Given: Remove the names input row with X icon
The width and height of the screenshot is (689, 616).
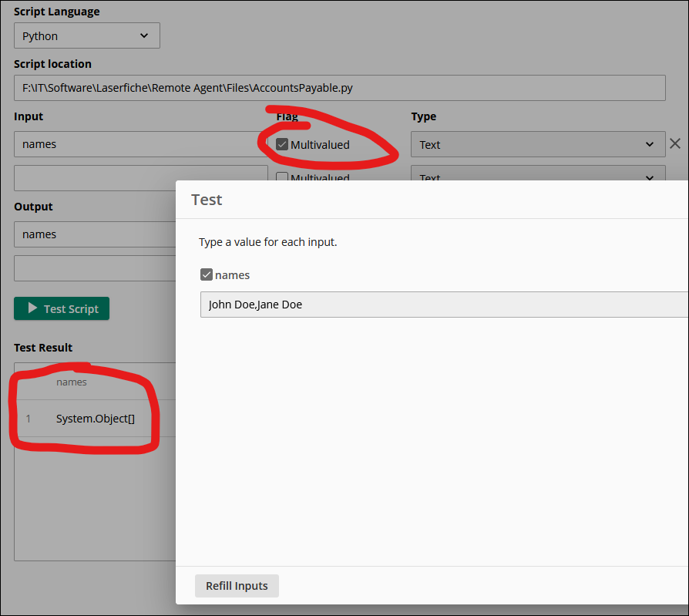Looking at the screenshot, I should coord(675,143).
